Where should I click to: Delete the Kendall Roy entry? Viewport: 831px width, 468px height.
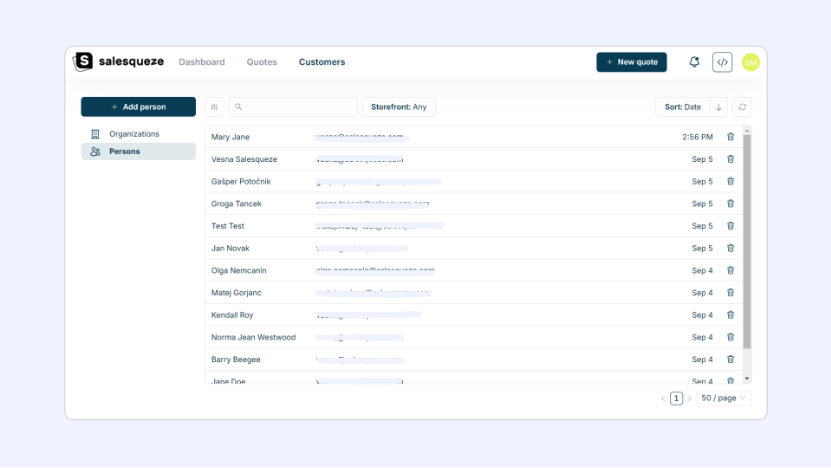(x=730, y=315)
